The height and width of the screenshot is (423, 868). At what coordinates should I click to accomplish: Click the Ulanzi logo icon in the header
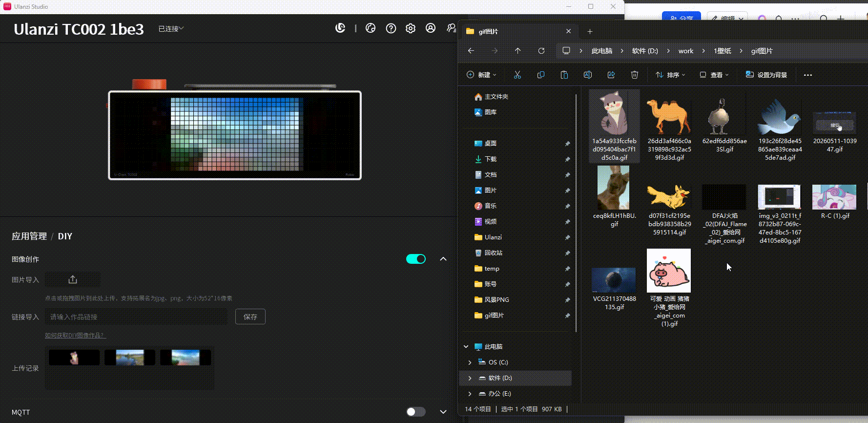point(340,28)
